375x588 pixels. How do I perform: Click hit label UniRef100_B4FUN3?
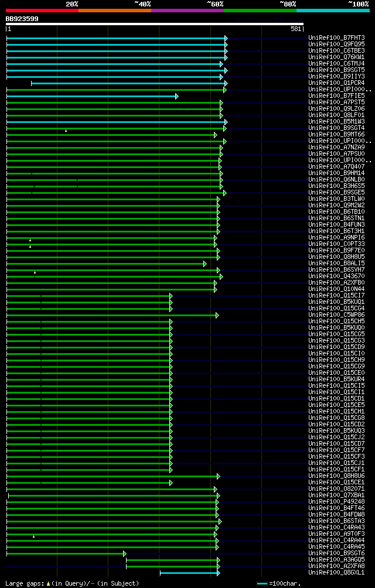(x=336, y=225)
